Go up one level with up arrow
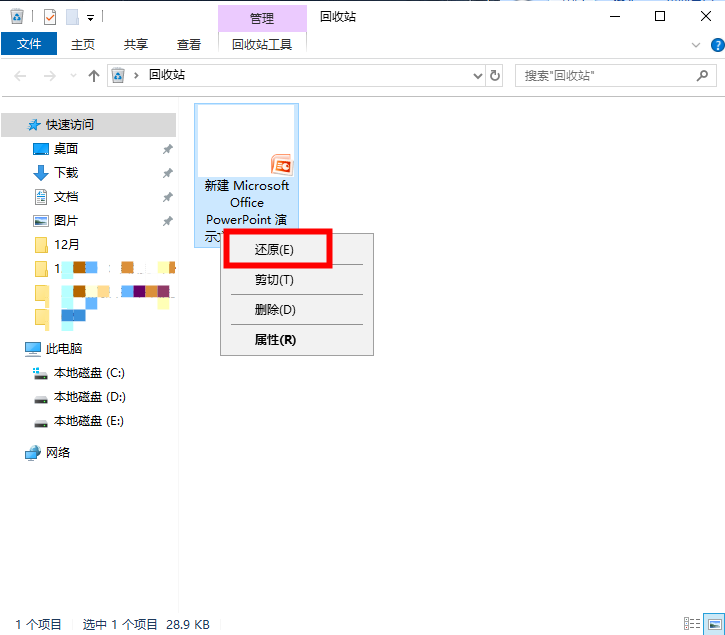725x635 pixels. [x=94, y=75]
